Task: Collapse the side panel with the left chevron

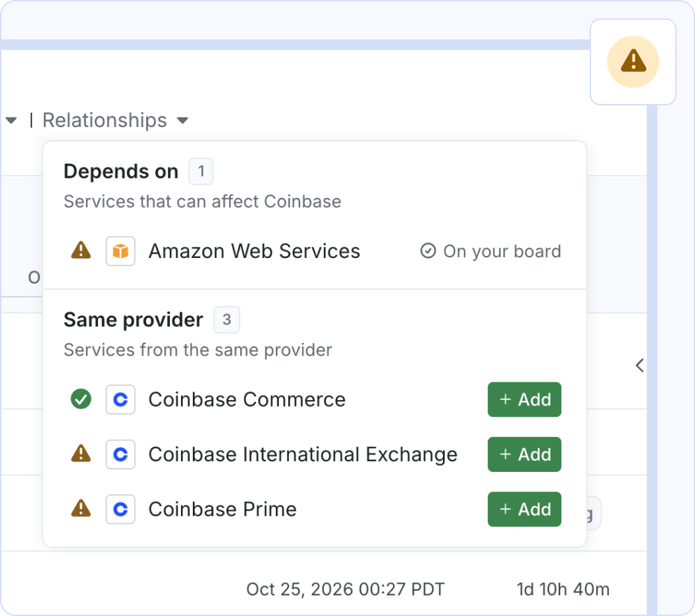Action: pyautogui.click(x=640, y=366)
